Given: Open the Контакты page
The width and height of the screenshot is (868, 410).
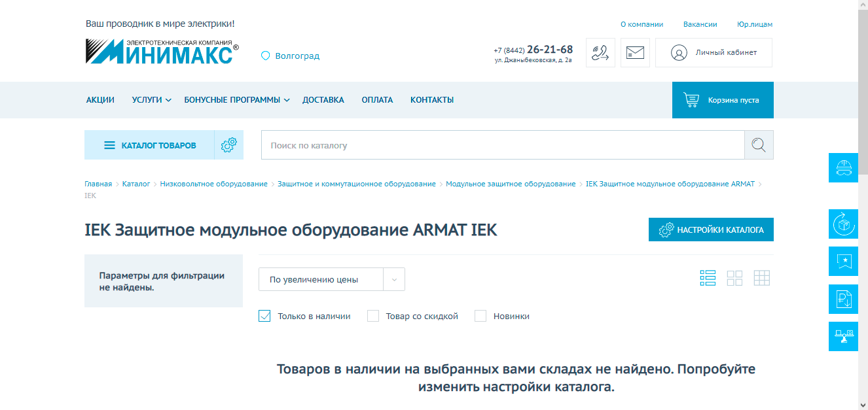Looking at the screenshot, I should (x=432, y=100).
